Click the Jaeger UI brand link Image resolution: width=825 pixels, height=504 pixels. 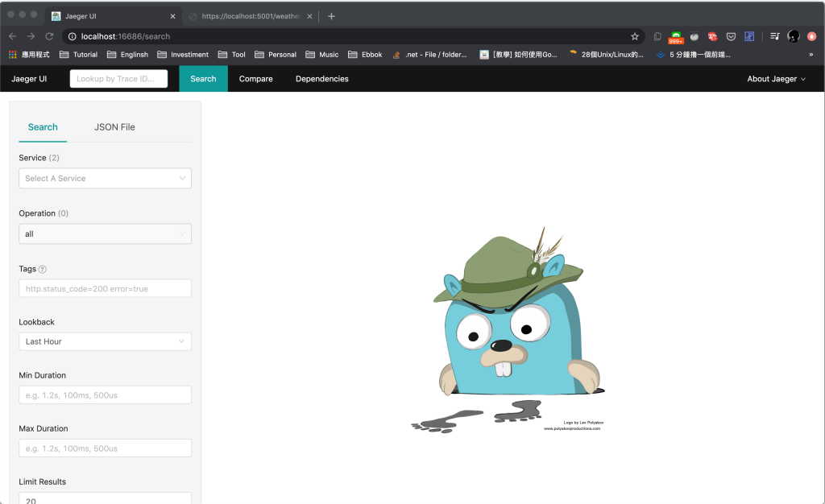(x=29, y=79)
